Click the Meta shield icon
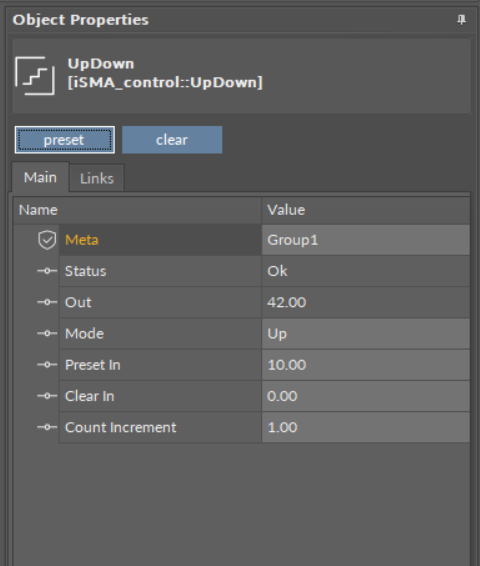The width and height of the screenshot is (480, 566). pyautogui.click(x=47, y=240)
